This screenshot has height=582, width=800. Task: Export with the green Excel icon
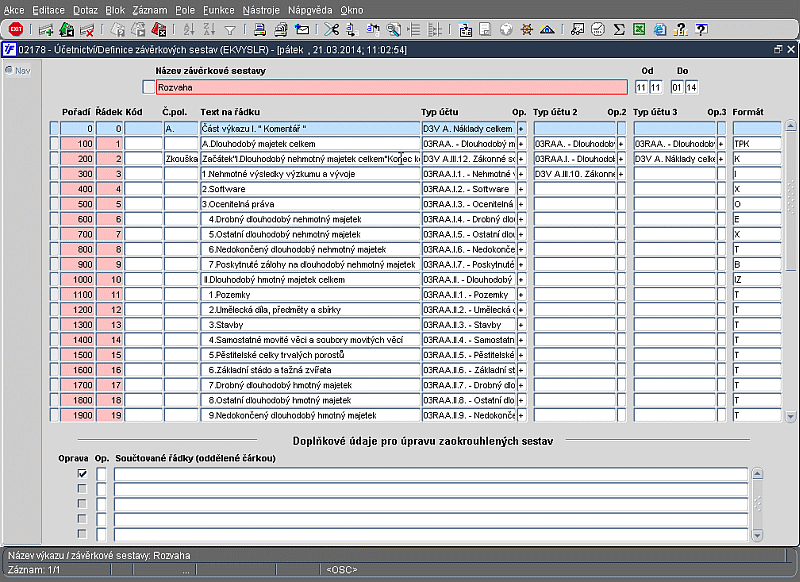[x=639, y=30]
